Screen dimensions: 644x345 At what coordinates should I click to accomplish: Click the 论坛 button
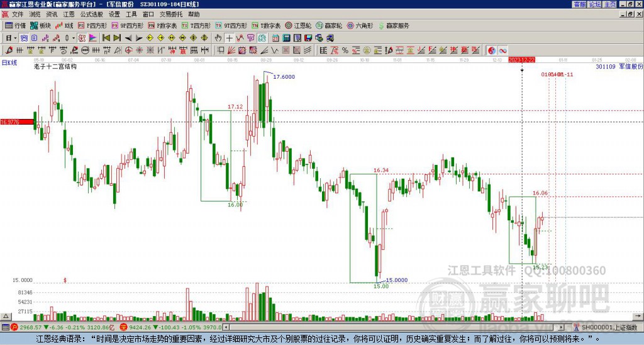pyautogui.click(x=595, y=4)
